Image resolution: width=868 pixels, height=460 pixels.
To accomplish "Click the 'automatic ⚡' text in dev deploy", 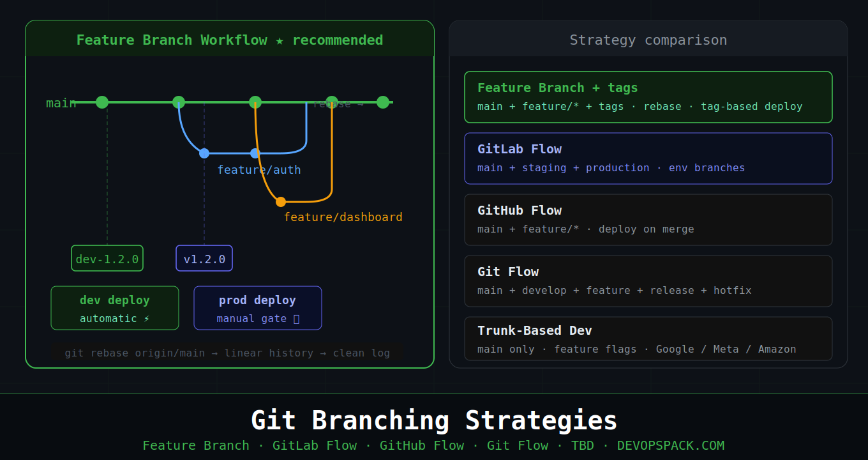I will [115, 318].
